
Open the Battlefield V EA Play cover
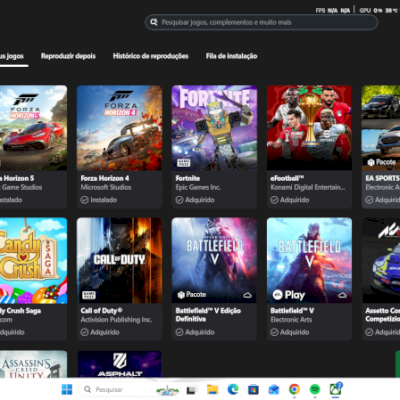click(x=309, y=260)
